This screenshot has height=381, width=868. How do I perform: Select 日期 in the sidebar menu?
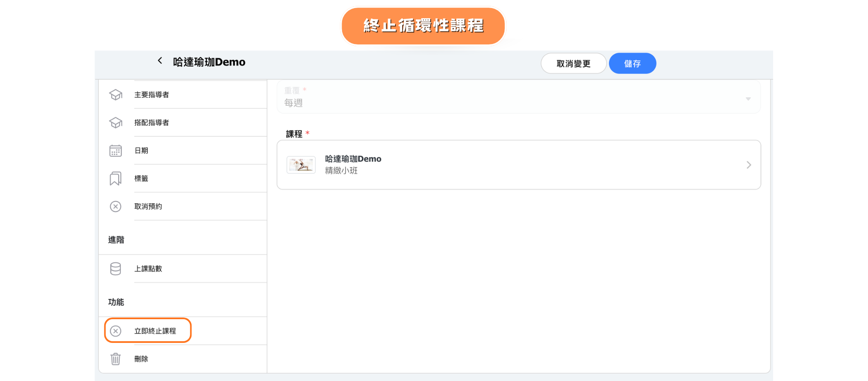pos(141,151)
